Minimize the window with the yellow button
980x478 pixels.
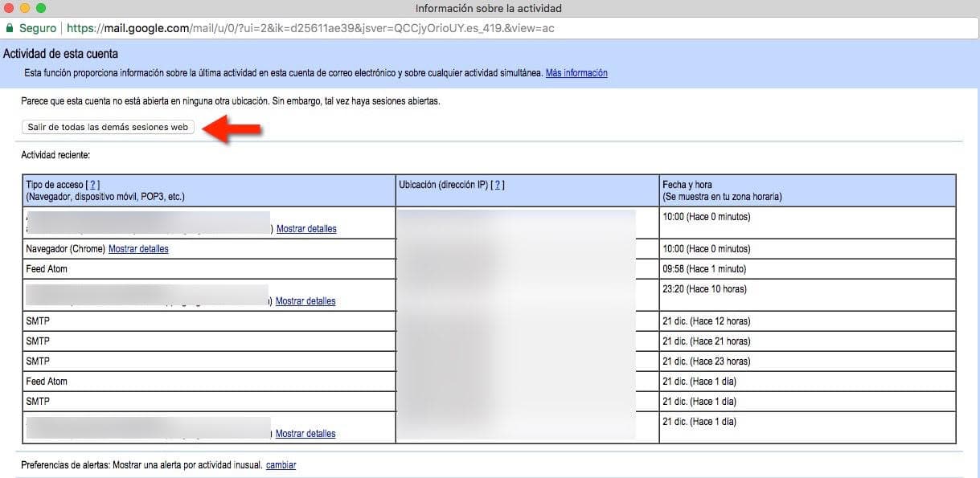tap(25, 8)
